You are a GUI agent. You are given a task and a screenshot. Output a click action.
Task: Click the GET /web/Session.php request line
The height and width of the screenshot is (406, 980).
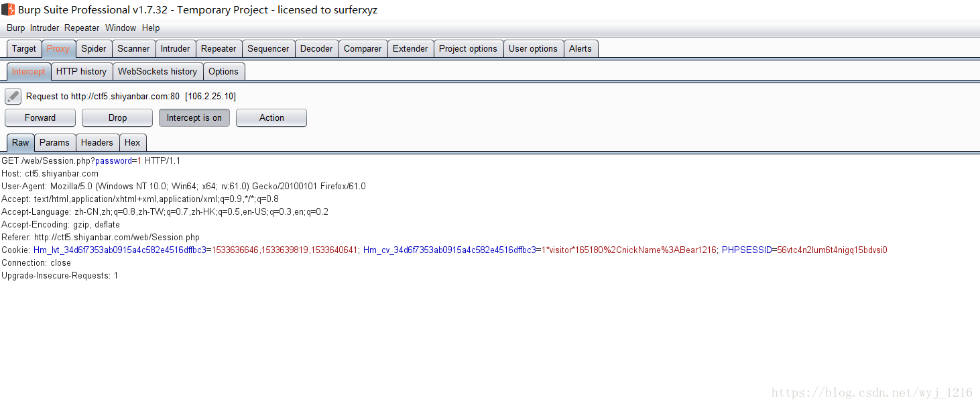91,161
